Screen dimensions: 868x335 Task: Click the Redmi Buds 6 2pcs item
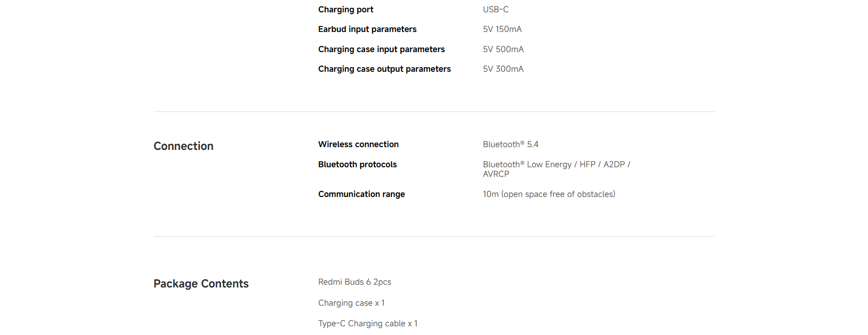click(x=355, y=282)
